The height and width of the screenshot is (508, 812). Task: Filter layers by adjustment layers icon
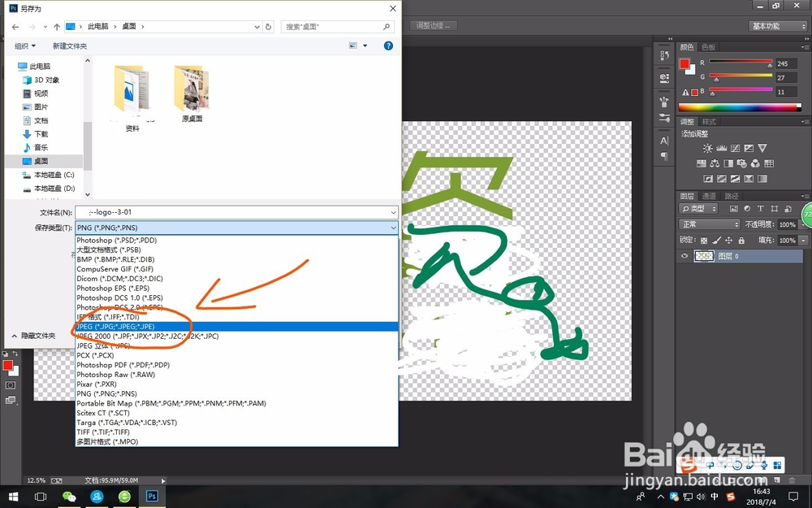point(747,208)
